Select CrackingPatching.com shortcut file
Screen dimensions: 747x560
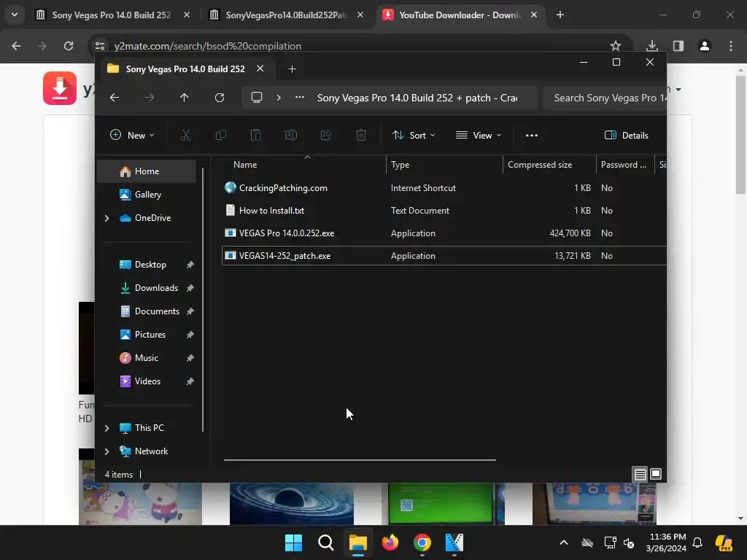[x=444, y=188]
